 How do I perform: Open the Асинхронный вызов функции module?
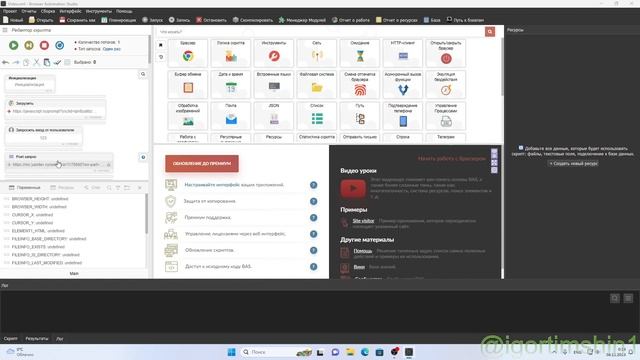[x=403, y=84]
